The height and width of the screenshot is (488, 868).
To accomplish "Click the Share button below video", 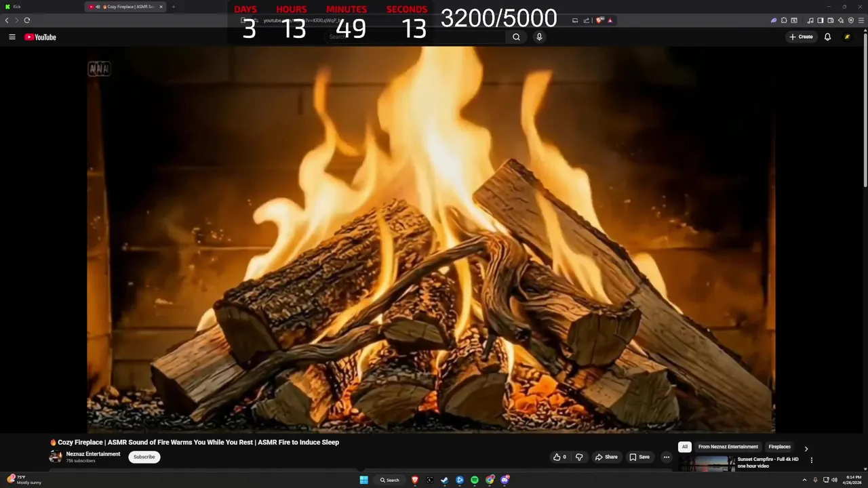I will pos(606,457).
